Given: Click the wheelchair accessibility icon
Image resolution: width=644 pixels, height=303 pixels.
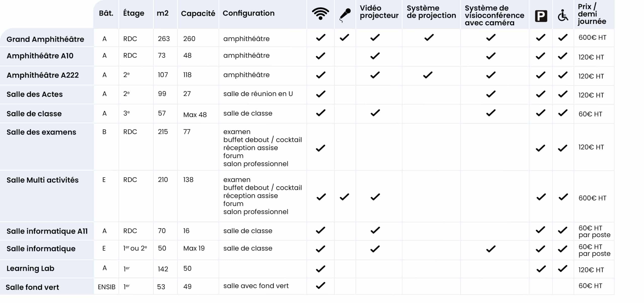Looking at the screenshot, I should pyautogui.click(x=562, y=16).
